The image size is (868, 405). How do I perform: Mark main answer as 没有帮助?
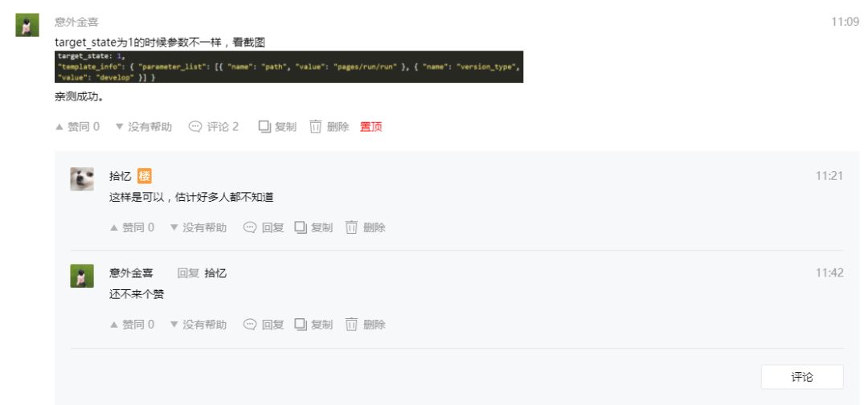coord(143,127)
